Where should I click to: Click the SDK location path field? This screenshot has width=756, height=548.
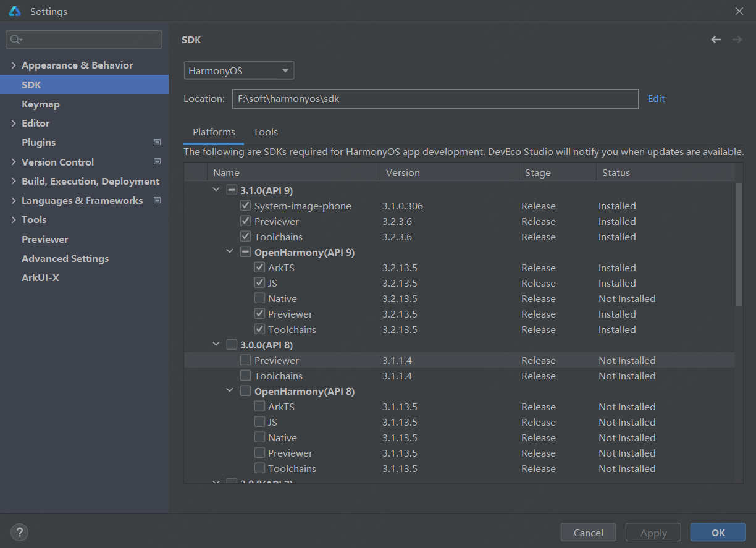pyautogui.click(x=435, y=99)
